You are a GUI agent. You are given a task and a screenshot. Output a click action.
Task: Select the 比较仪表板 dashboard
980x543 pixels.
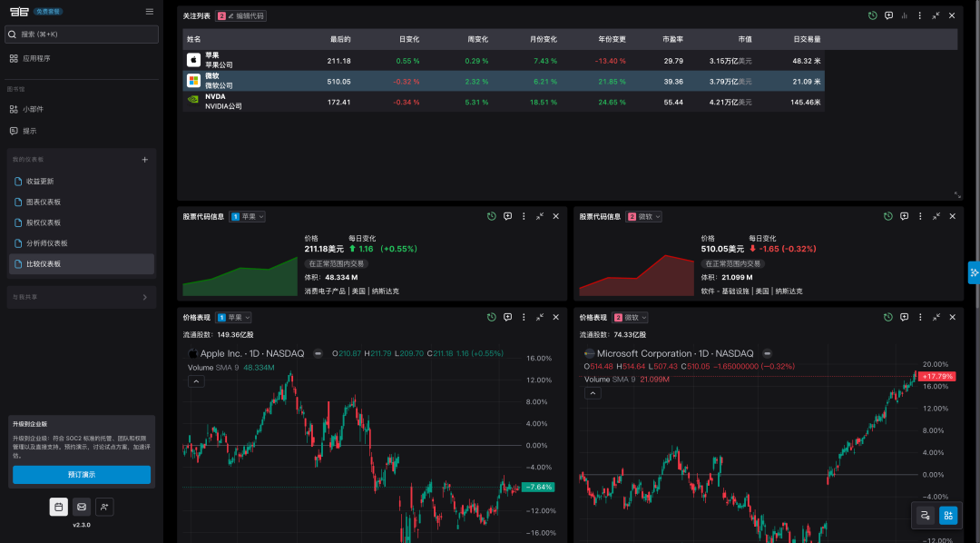82,264
